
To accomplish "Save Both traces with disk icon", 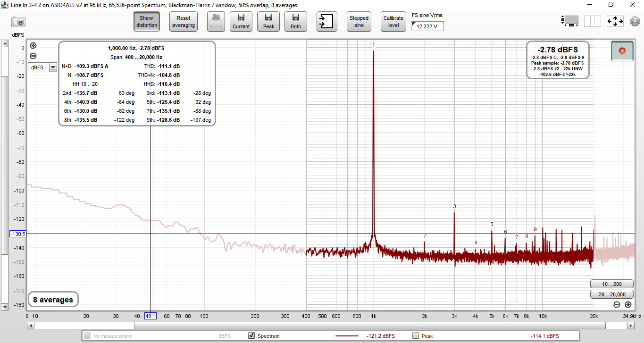I will [x=296, y=22].
